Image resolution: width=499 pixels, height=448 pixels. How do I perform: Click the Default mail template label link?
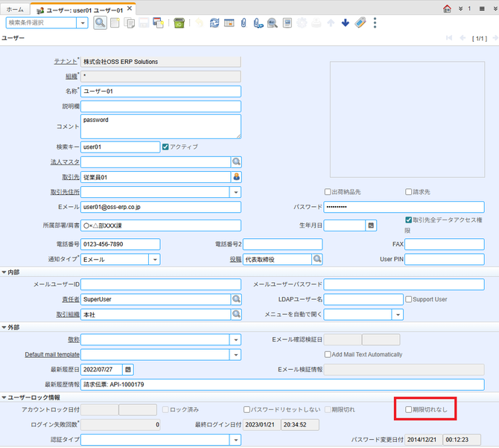(52, 354)
